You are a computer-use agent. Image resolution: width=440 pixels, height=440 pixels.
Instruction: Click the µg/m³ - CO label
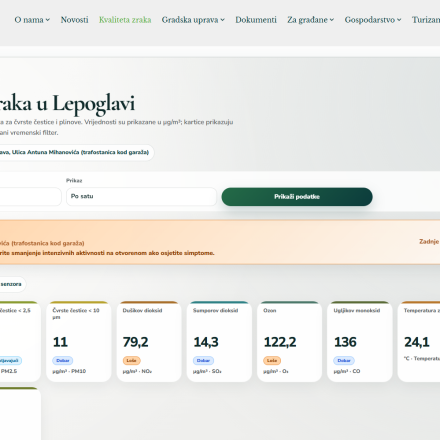tap(347, 371)
